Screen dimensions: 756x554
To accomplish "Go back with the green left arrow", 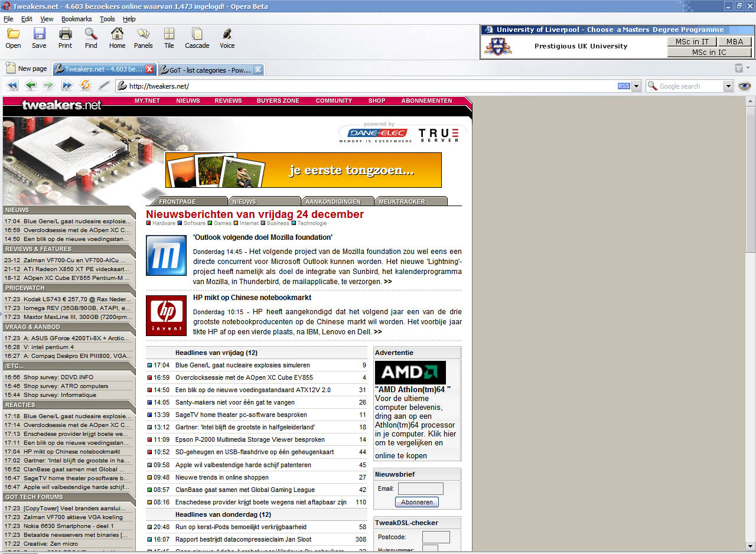I will click(x=31, y=86).
